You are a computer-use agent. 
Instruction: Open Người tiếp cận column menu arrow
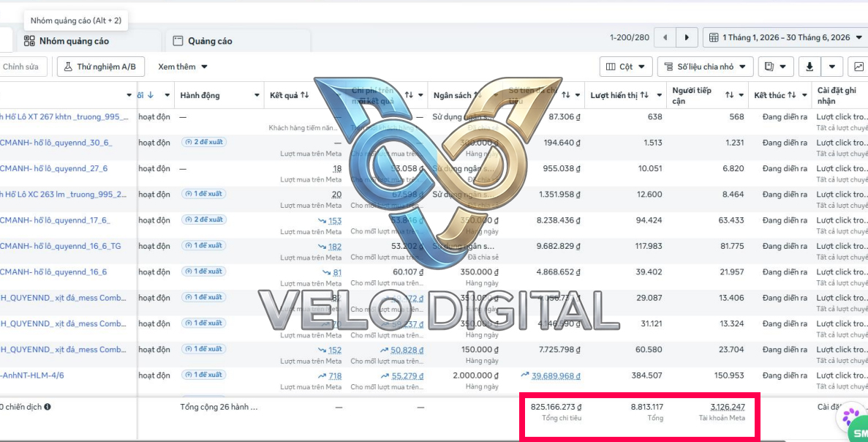(x=741, y=95)
